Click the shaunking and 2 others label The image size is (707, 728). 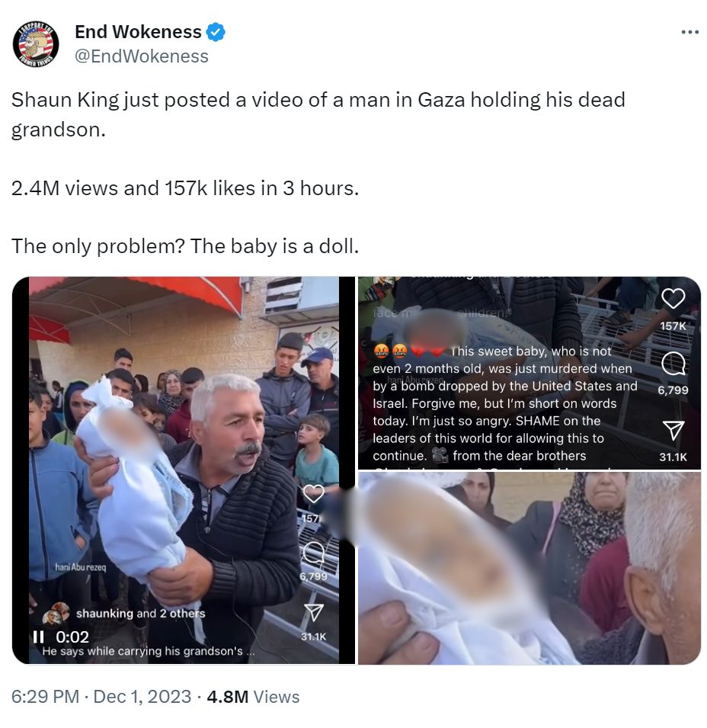pos(141,614)
